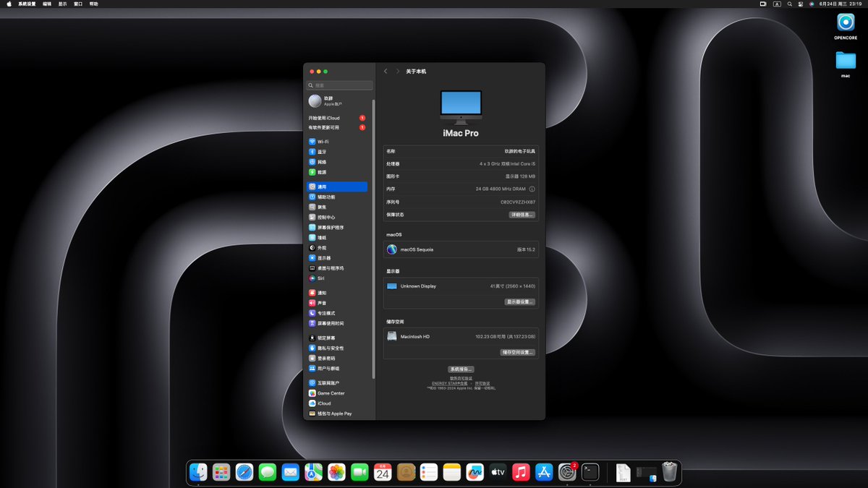Screen dimensions: 868x488
Task: Select 锁定屏幕 in sidebar
Action: tap(337, 338)
